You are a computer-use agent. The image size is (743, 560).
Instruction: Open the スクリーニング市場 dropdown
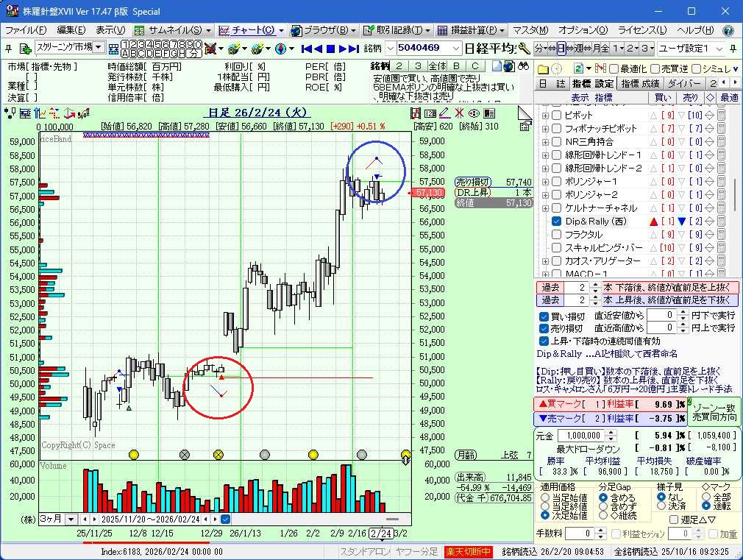pyautogui.click(x=98, y=48)
